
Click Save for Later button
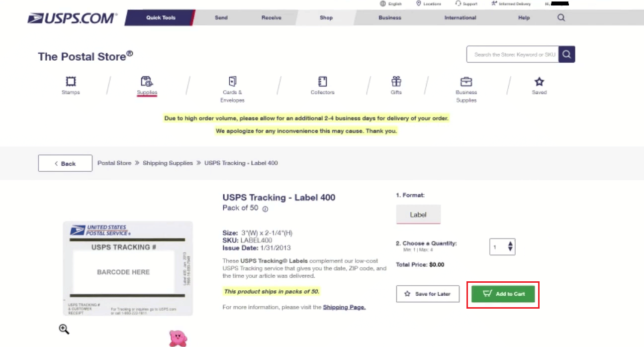[428, 294]
